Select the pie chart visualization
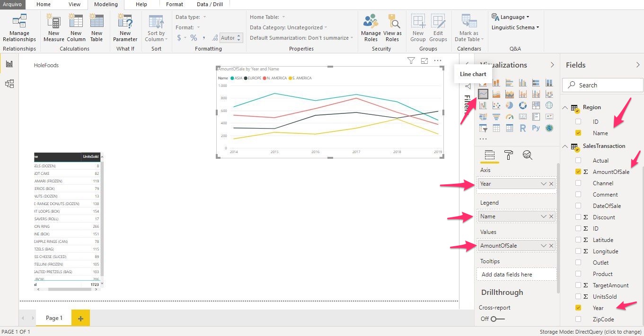Image resolution: width=644 pixels, height=336 pixels. point(510,105)
